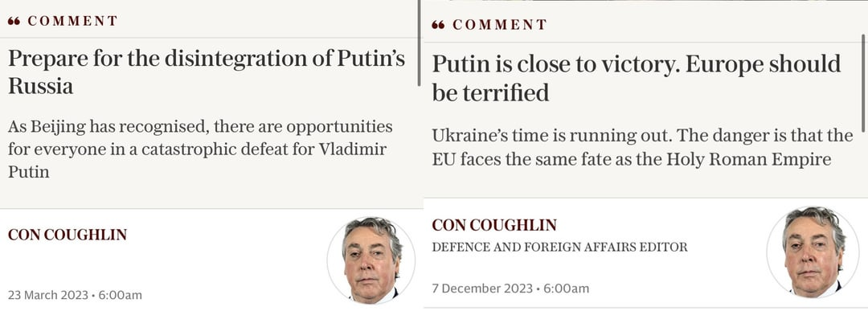Click the left Comment quotation mark icon
This screenshot has width=868, height=311.
tap(14, 21)
